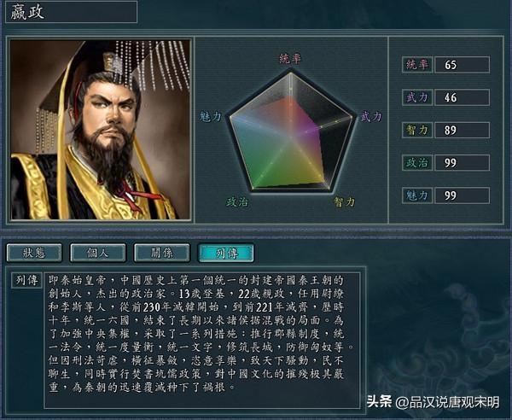Click 統率 label atop the radar chart
The image size is (512, 420).
click(x=290, y=59)
